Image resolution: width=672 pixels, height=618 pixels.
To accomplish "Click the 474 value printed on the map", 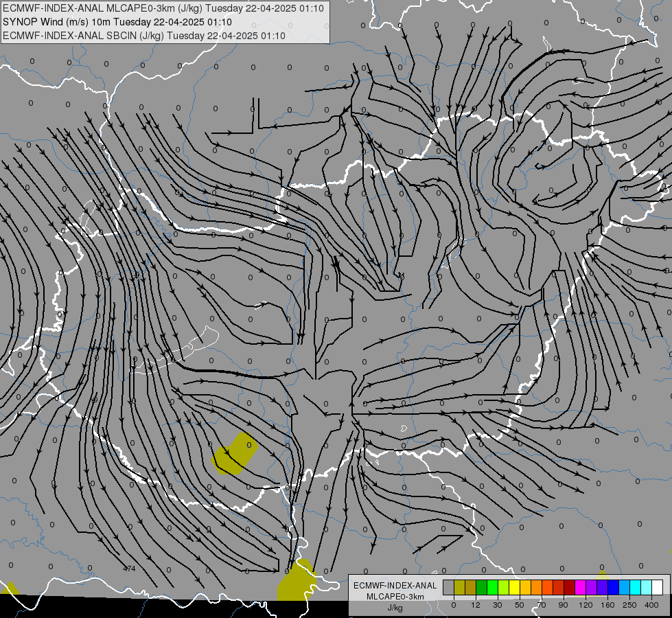I will tap(129, 569).
